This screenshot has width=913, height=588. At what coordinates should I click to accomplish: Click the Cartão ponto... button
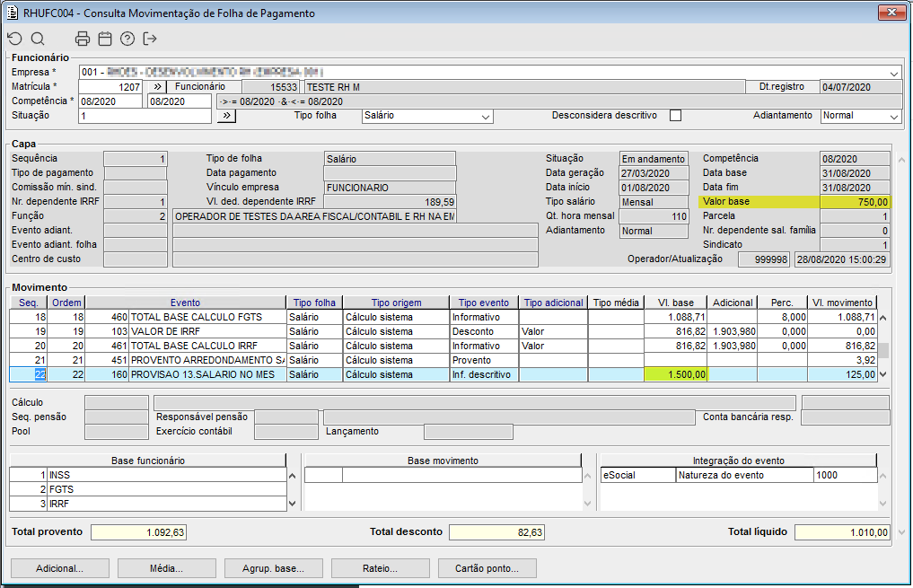coord(487,568)
